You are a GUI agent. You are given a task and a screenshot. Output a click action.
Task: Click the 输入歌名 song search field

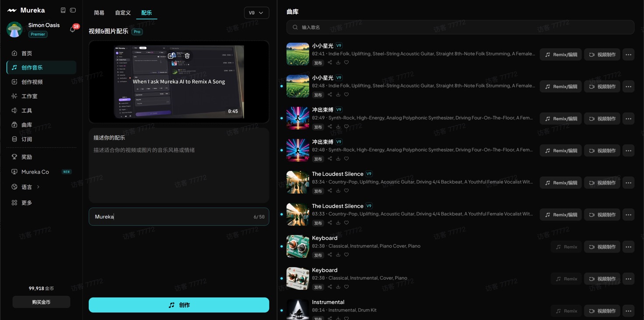point(460,27)
